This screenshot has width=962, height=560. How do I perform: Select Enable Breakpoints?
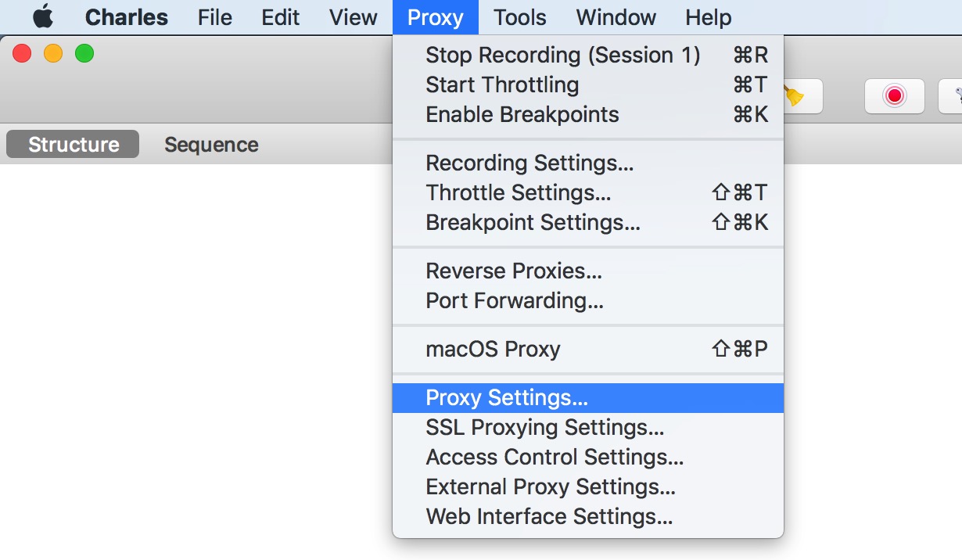588,115
